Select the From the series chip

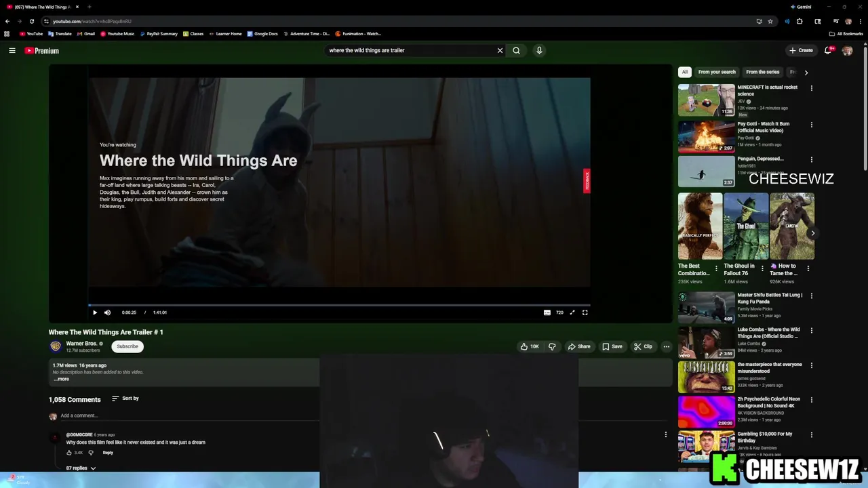tap(763, 72)
